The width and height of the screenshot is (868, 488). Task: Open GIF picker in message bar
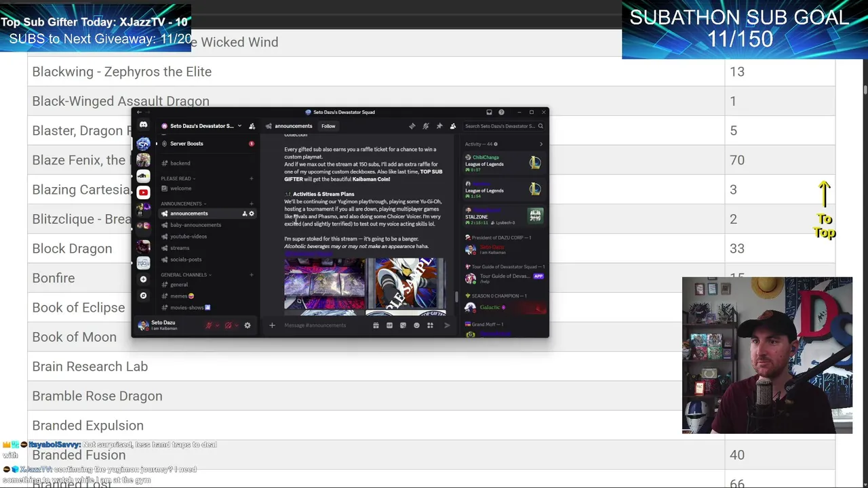(x=389, y=325)
